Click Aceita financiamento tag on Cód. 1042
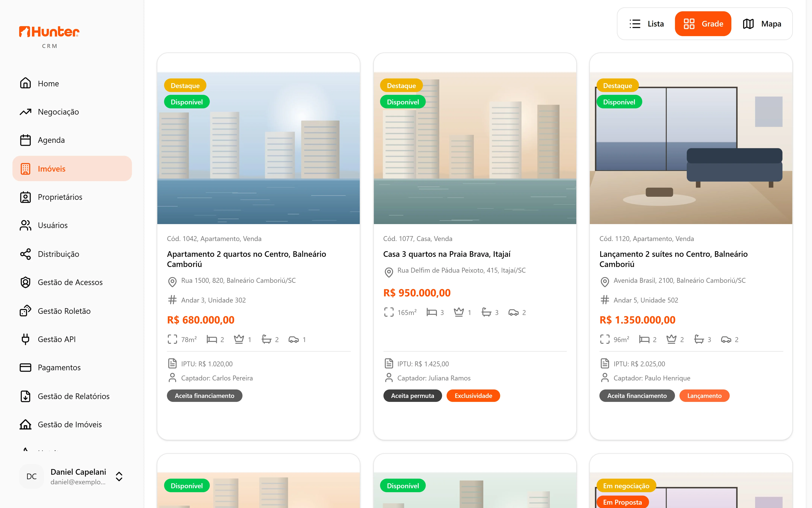Viewport: 812px width, 508px height. 204,396
